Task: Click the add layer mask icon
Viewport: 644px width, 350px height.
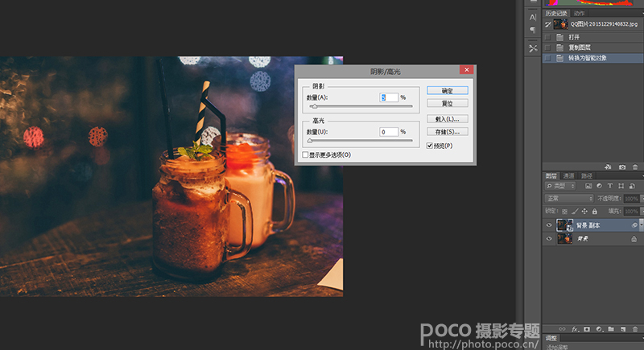Action: point(587,329)
